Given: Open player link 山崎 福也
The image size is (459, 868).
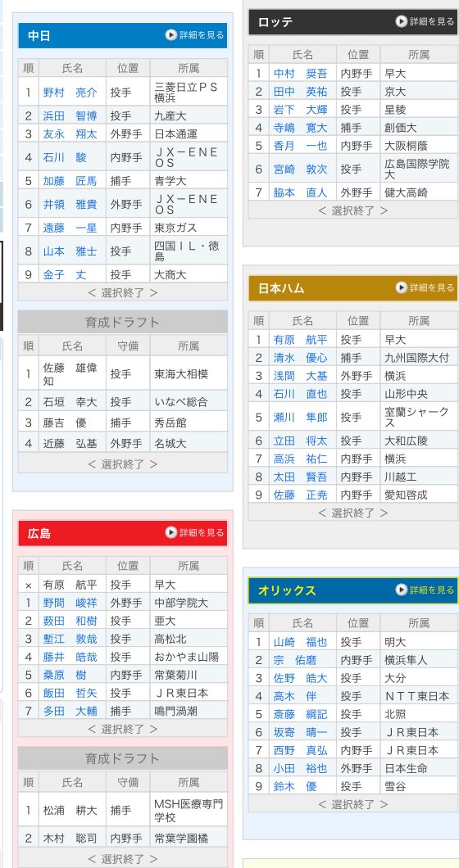Looking at the screenshot, I should [300, 642].
